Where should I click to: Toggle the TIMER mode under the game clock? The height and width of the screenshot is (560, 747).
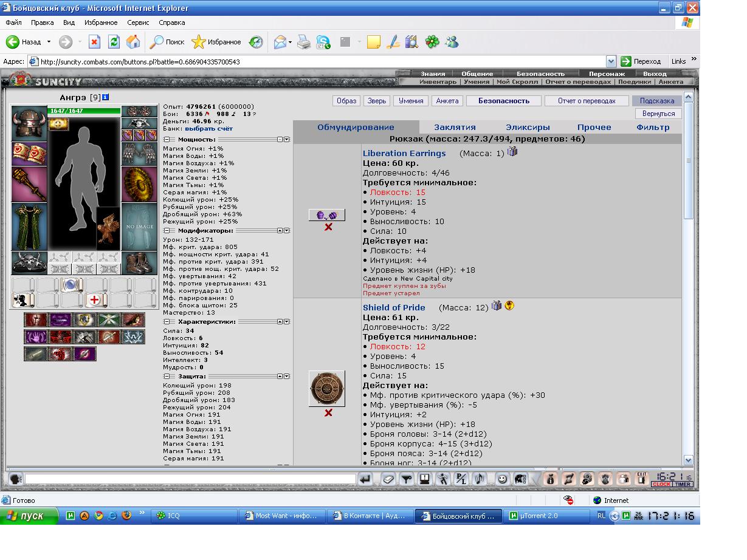[x=683, y=485]
